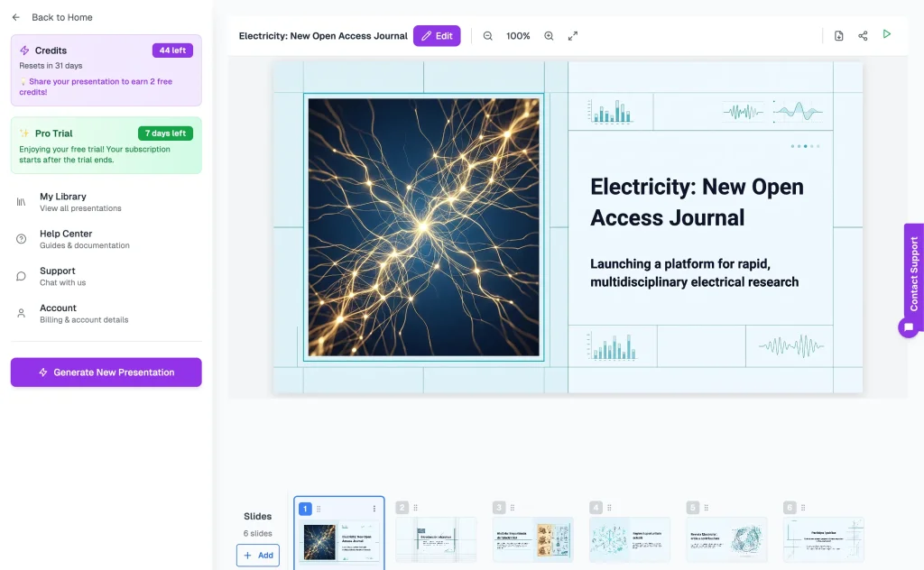Select slide 5 thumbnail

click(726, 539)
